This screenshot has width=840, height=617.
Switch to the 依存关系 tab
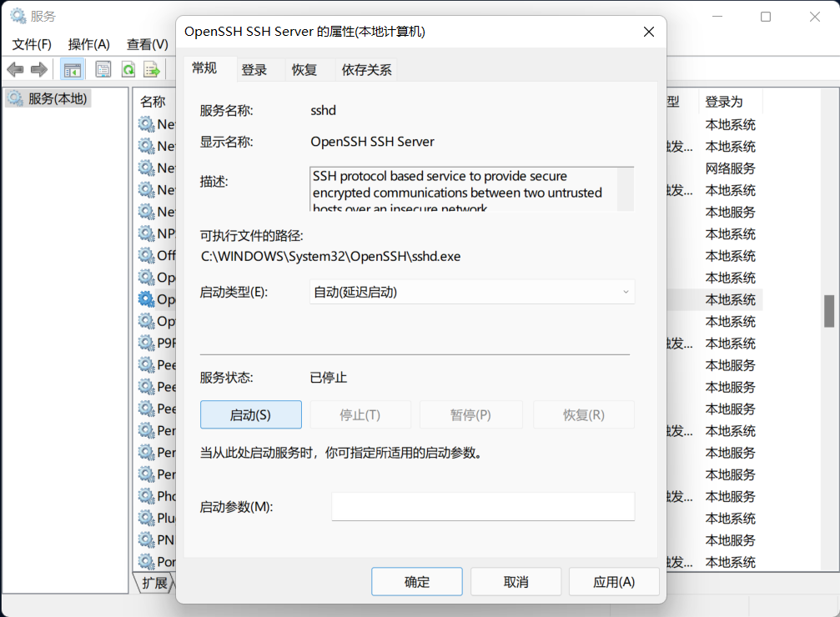(366, 70)
